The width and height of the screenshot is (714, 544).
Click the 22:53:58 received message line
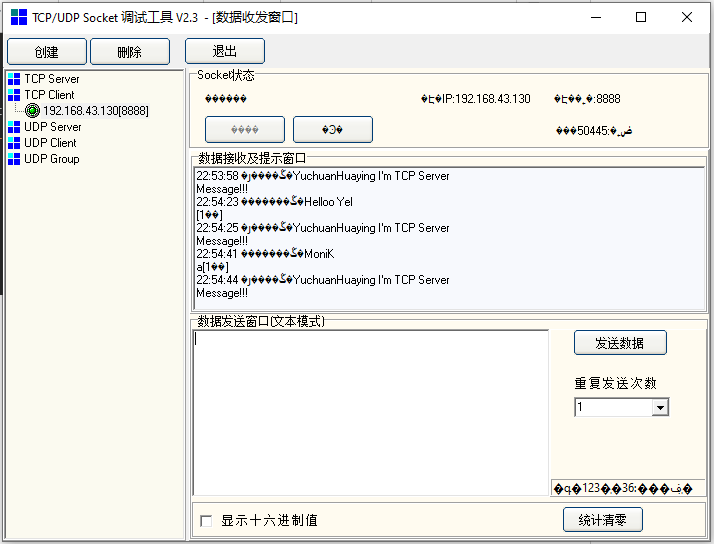click(x=323, y=176)
